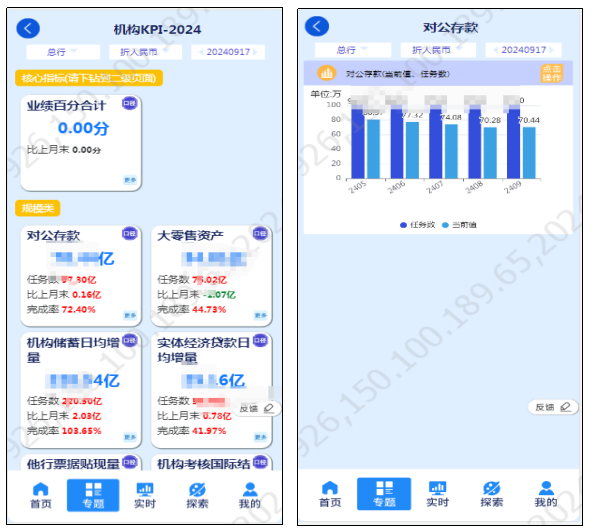The image size is (597, 532).
Task: Click next-date arrow beside 20240917 on left
Action: (x=255, y=52)
